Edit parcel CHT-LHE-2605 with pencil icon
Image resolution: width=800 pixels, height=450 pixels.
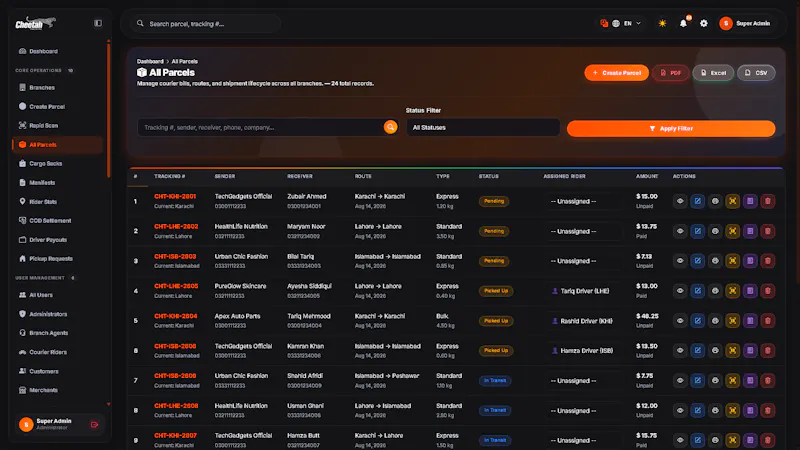[x=697, y=291]
